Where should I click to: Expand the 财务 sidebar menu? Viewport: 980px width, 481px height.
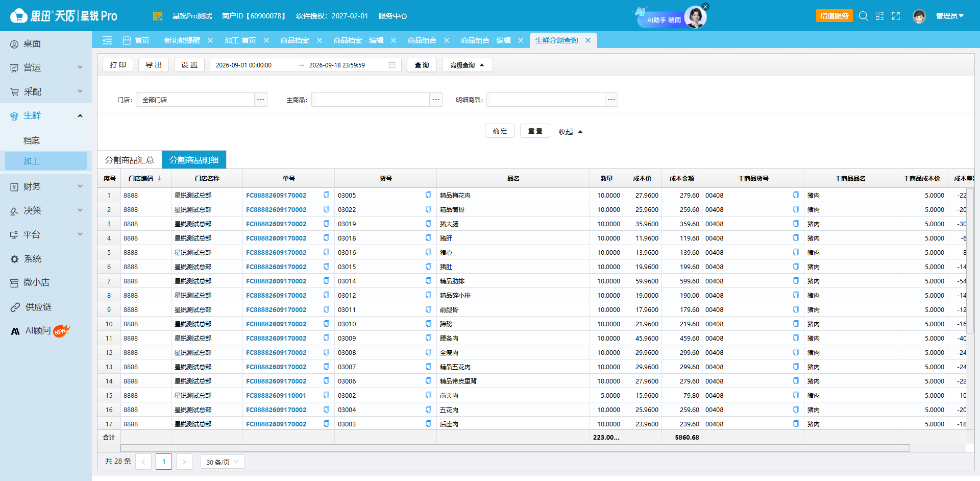tap(46, 186)
